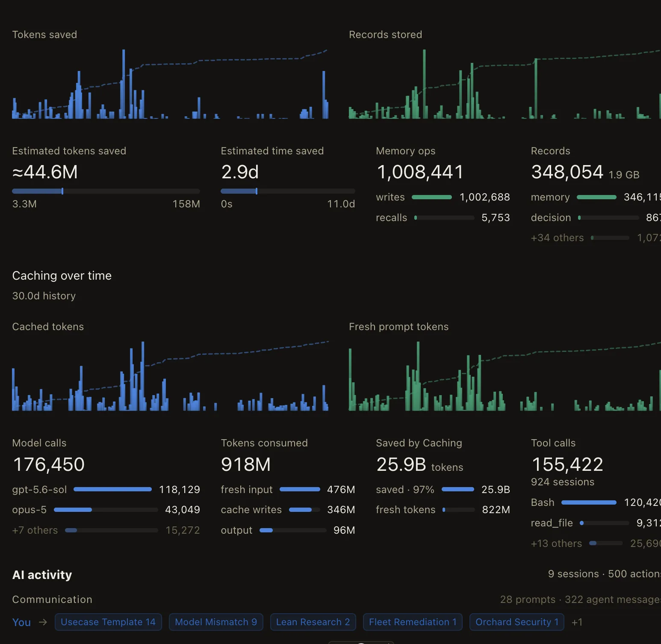Click the ≈44.6M tokens saved value
The width and height of the screenshot is (661, 644).
(x=45, y=172)
